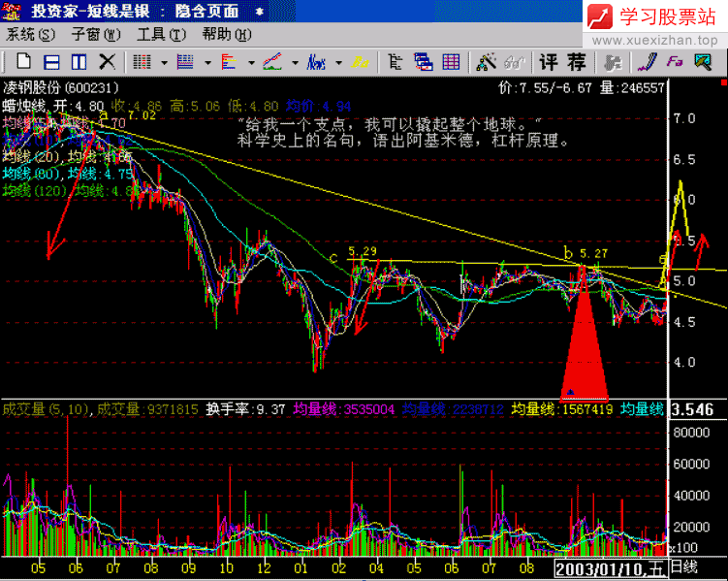Select the horizontal split window icon
This screenshot has width=728, height=581.
[51, 62]
